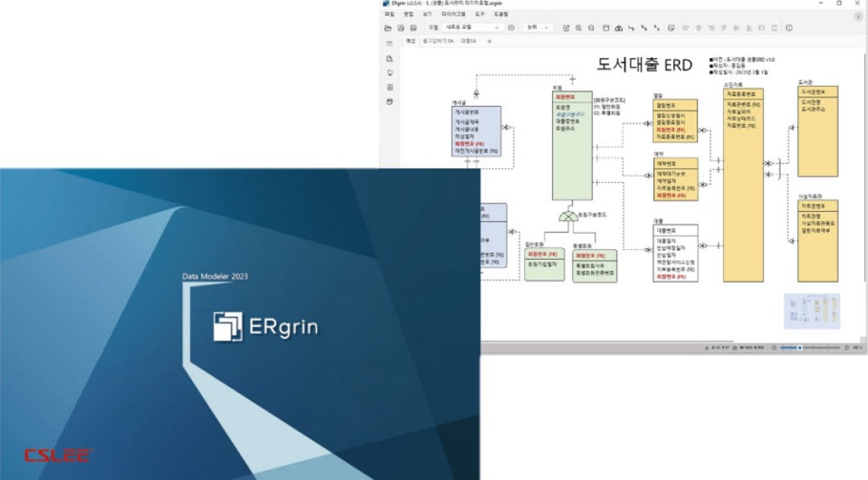The width and height of the screenshot is (868, 480).
Task: Select the third relationship line tool
Action: point(656,27)
